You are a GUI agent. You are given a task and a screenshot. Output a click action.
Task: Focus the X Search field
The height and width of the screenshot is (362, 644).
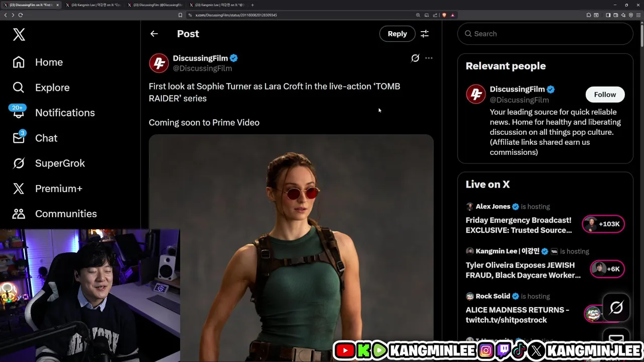pos(545,34)
